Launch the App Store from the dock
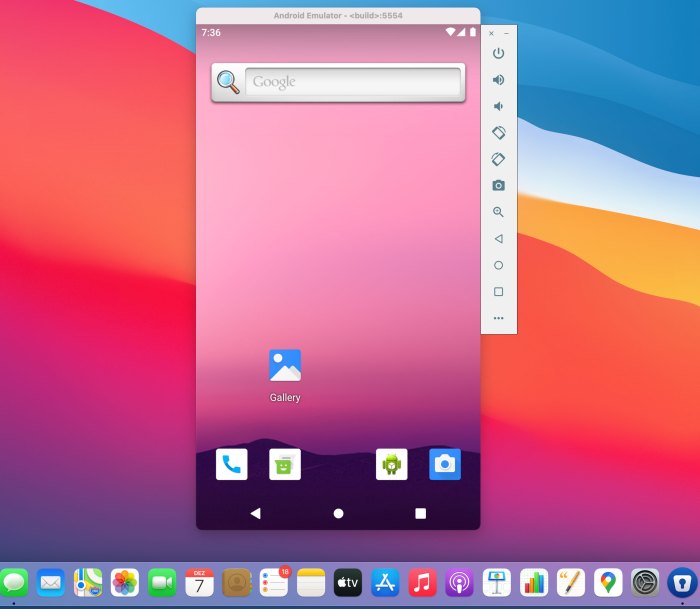The width and height of the screenshot is (700, 609). 385,582
